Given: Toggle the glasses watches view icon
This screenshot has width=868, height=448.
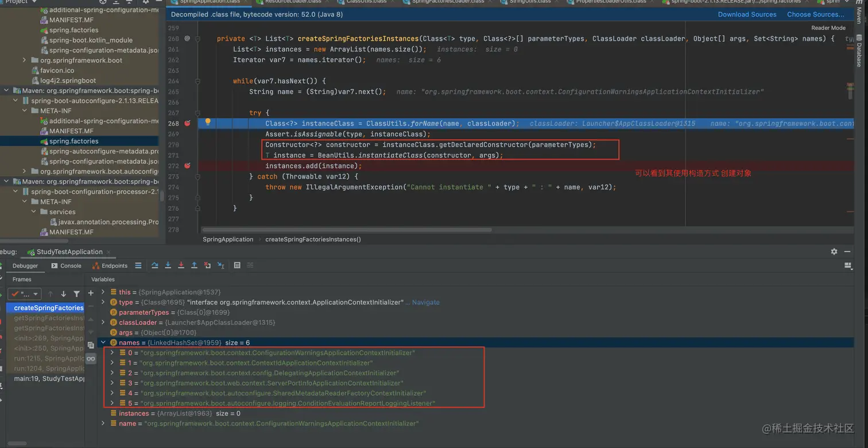Looking at the screenshot, I should point(91,358).
